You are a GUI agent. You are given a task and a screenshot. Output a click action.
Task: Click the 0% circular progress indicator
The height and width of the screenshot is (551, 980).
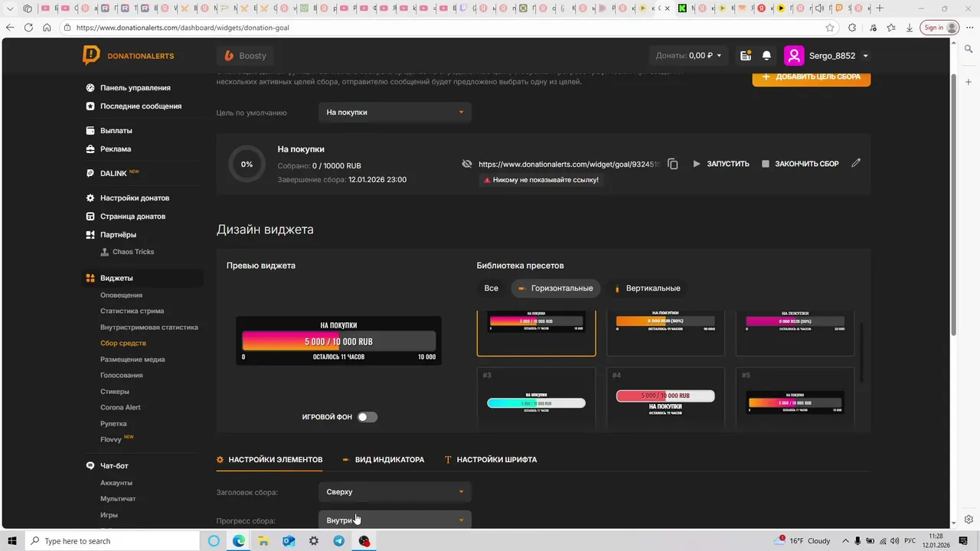pos(247,165)
